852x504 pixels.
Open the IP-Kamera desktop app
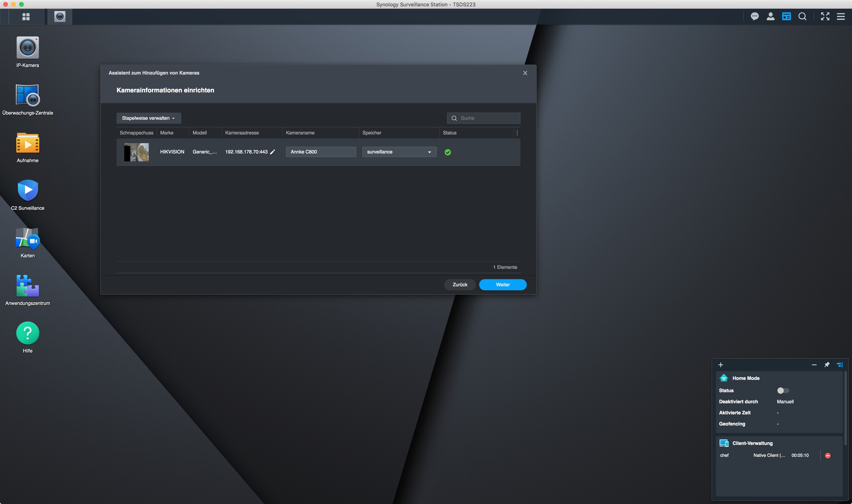click(28, 48)
